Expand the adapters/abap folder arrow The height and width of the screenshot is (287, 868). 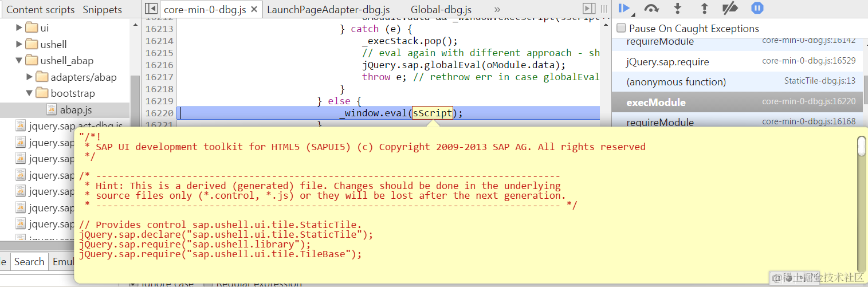point(29,77)
